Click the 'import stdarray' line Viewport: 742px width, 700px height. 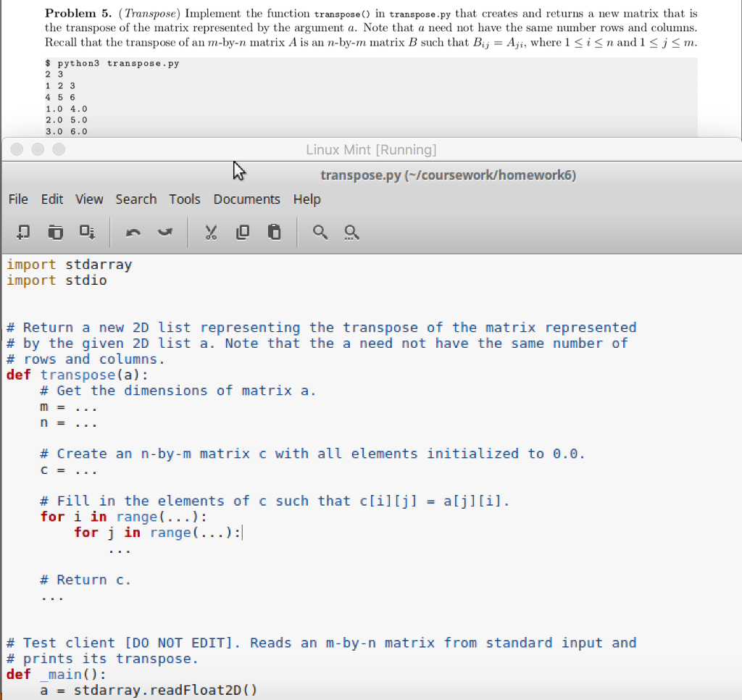click(x=69, y=264)
